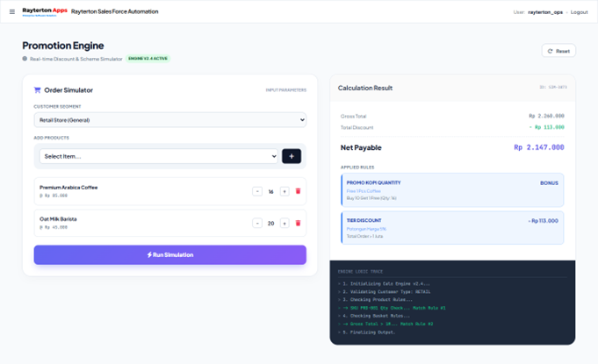Click the Reset button
This screenshot has width=598, height=364.
558,51
